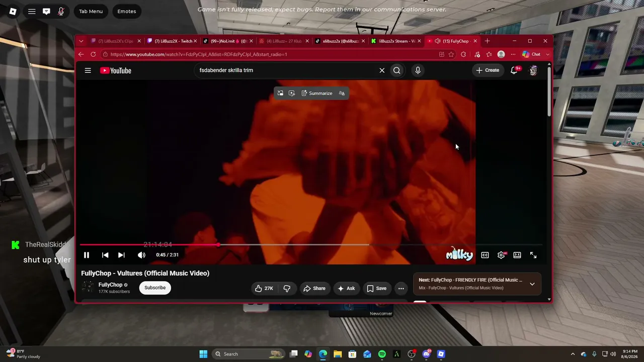Open YouTube notifications bell
This screenshot has height=362, width=644.
514,70
